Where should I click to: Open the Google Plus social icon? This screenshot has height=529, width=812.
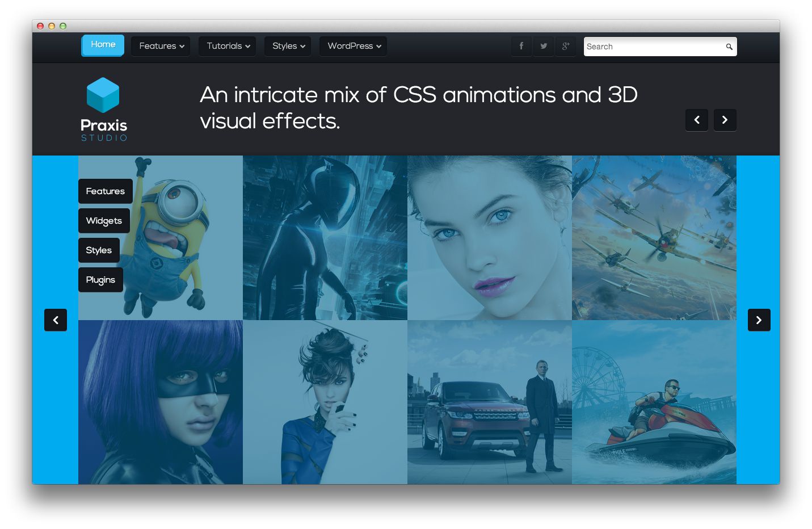[x=566, y=46]
